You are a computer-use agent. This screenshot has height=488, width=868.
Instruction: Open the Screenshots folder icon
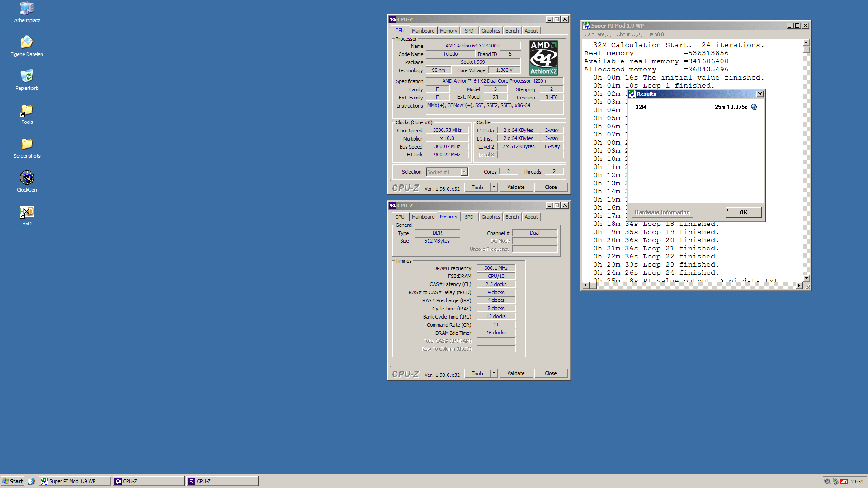point(27,147)
